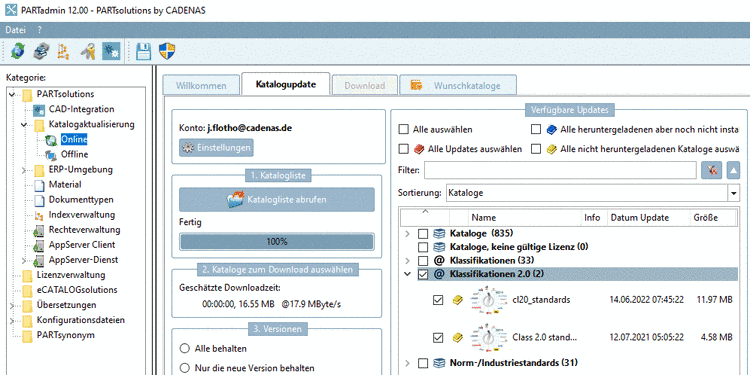This screenshot has height=375, width=750.
Task: Check 'Alle nicht heruntergeladenen Kataloge' checkbox
Action: coord(536,149)
